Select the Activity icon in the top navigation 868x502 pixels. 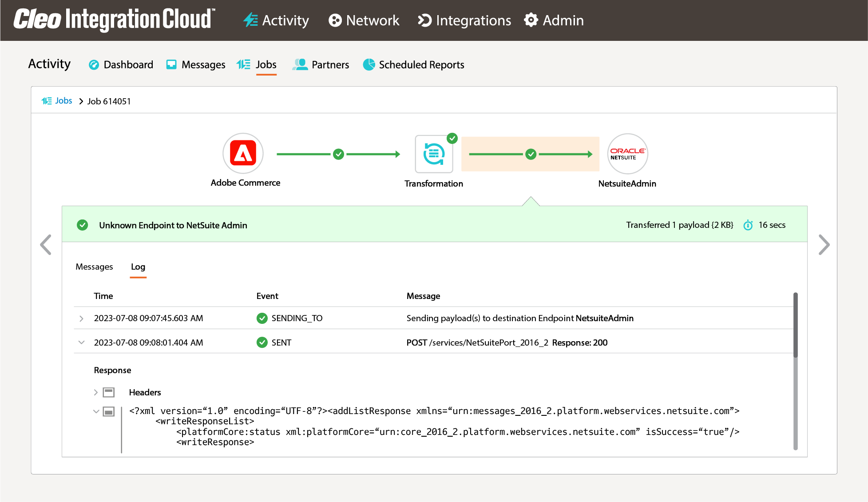250,20
